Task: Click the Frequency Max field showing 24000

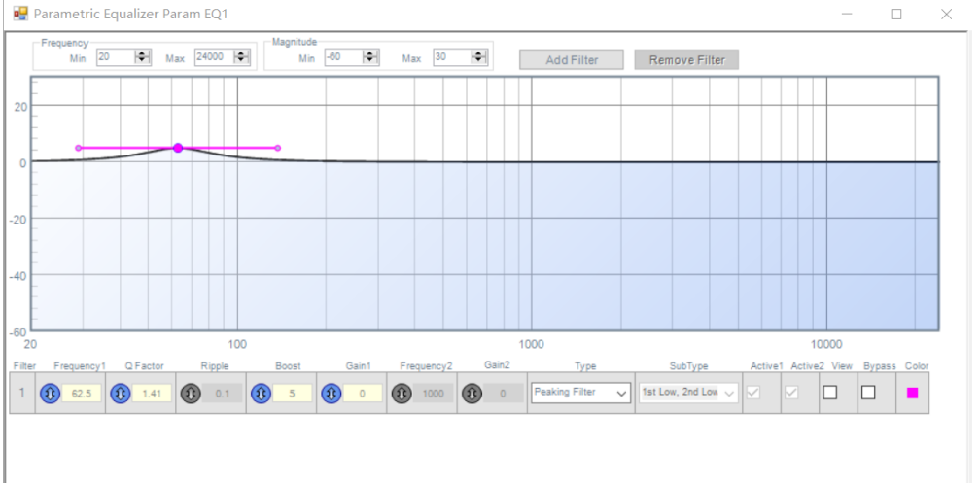Action: (x=214, y=57)
